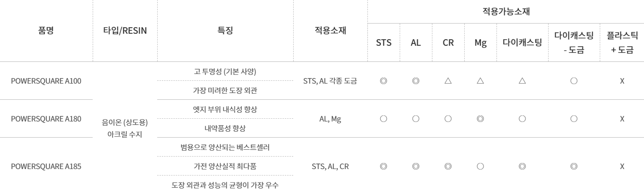
Task: Click the circle 다이캐스팅-도금 rating for POWERSQUARE A180
Action: pos(574,119)
